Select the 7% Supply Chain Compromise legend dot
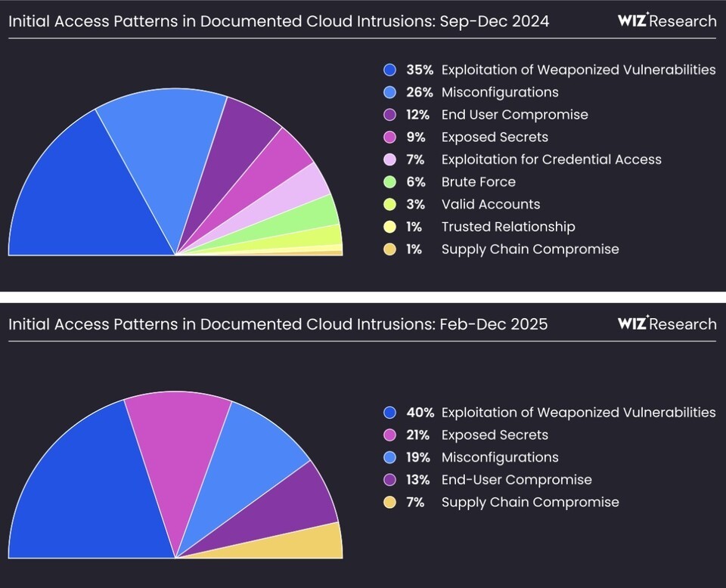 [x=390, y=503]
